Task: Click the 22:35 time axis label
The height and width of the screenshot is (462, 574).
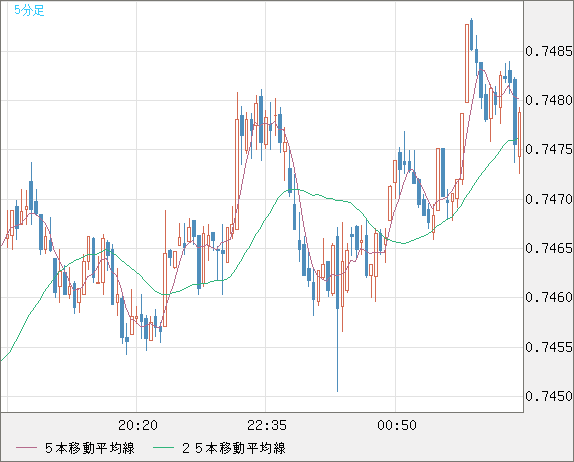Action: [x=267, y=425]
